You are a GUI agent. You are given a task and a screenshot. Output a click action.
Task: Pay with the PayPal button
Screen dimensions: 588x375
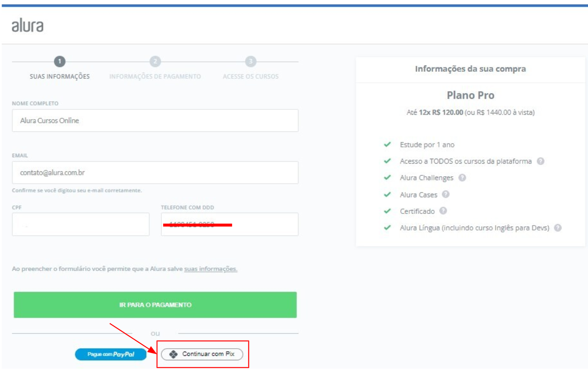point(111,354)
